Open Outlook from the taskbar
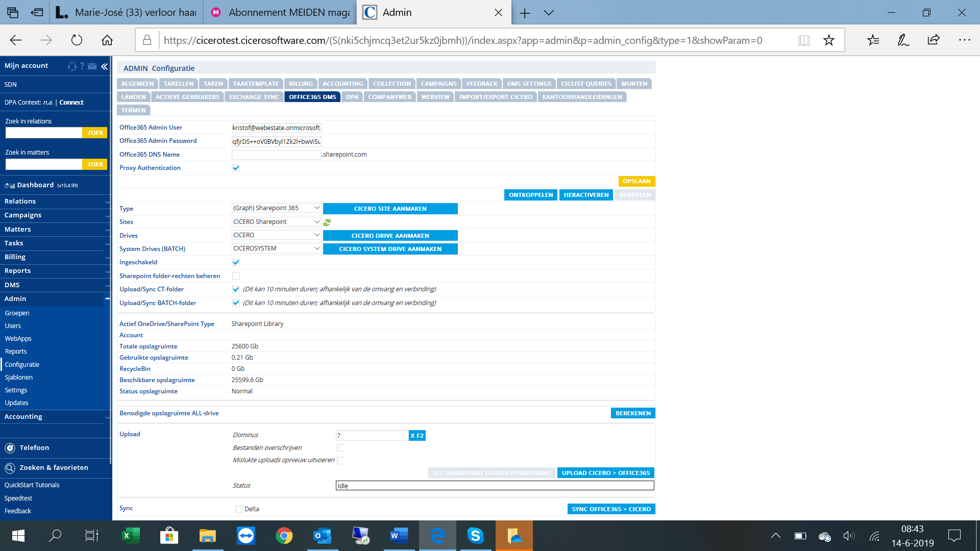980x551 pixels. coord(323,536)
